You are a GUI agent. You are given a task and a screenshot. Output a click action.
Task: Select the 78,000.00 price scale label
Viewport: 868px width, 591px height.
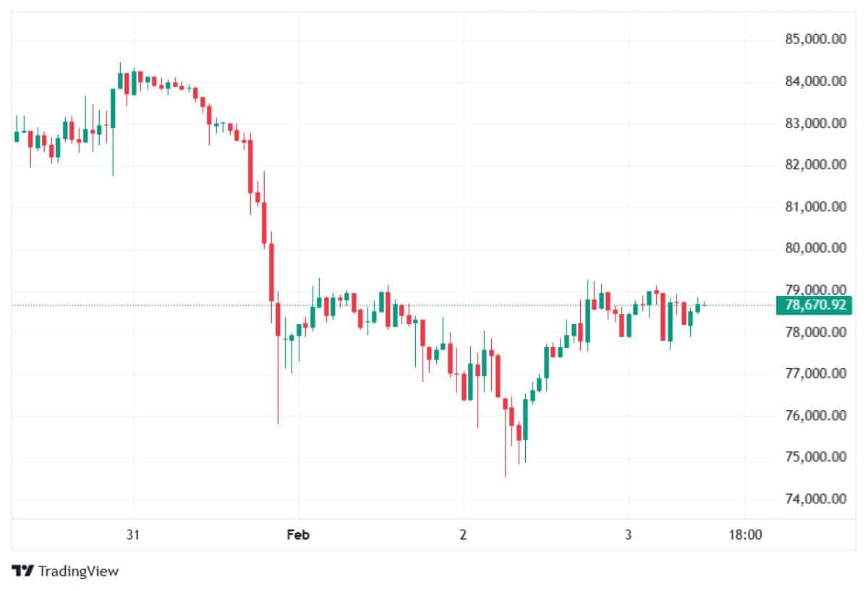pyautogui.click(x=815, y=332)
